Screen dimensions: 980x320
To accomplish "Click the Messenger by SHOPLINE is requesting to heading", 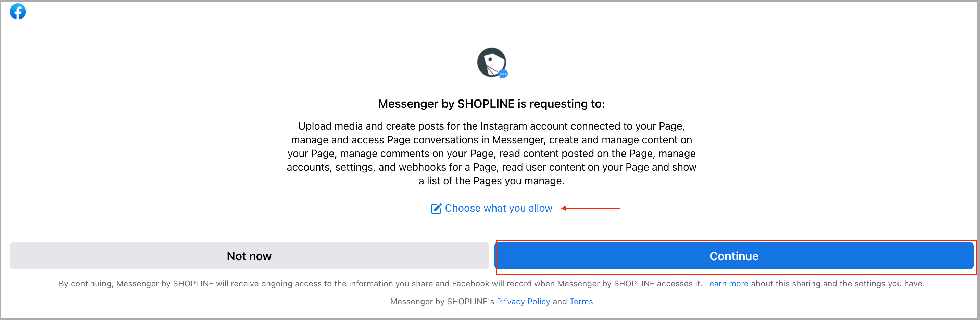I will click(x=491, y=104).
